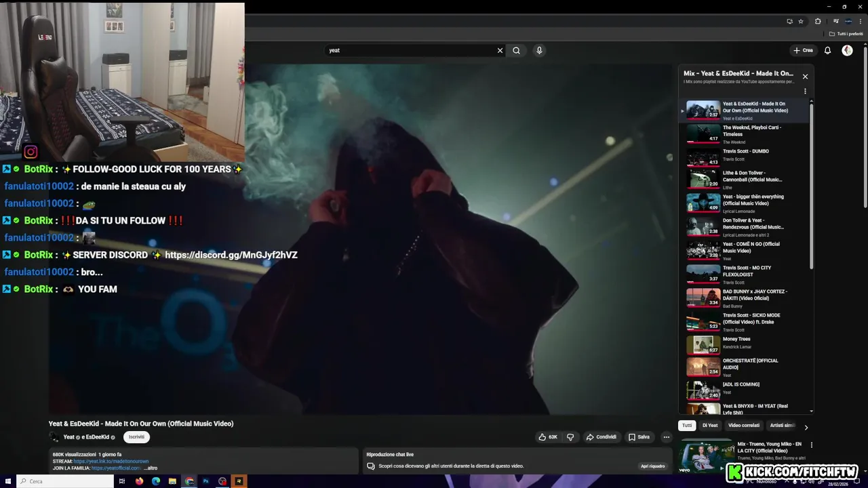Select the Di Yeat filter chip
The height and width of the screenshot is (488, 868).
pyautogui.click(x=710, y=426)
